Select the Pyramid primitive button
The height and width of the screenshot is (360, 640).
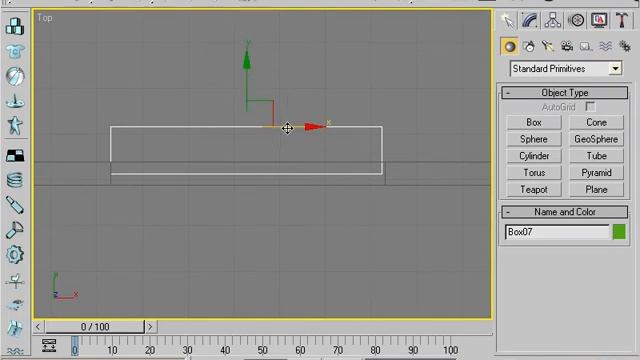tap(596, 173)
